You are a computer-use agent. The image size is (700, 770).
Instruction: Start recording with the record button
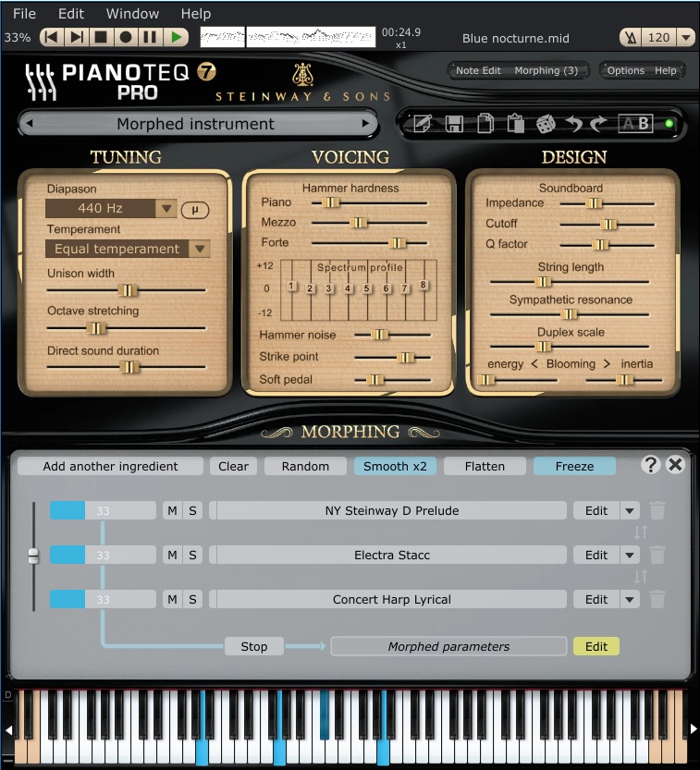(126, 37)
